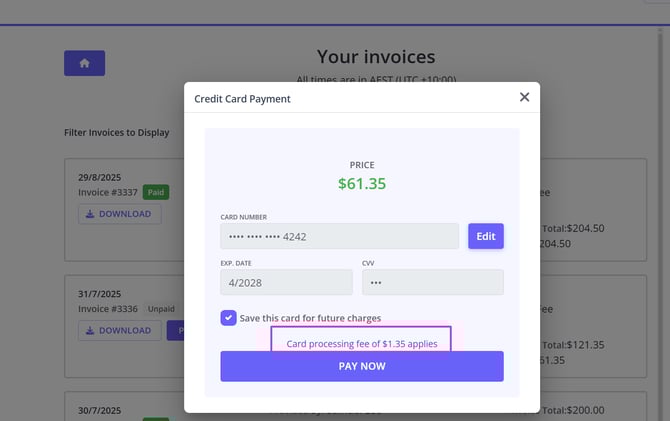Click the green Paid status badge

(x=156, y=192)
